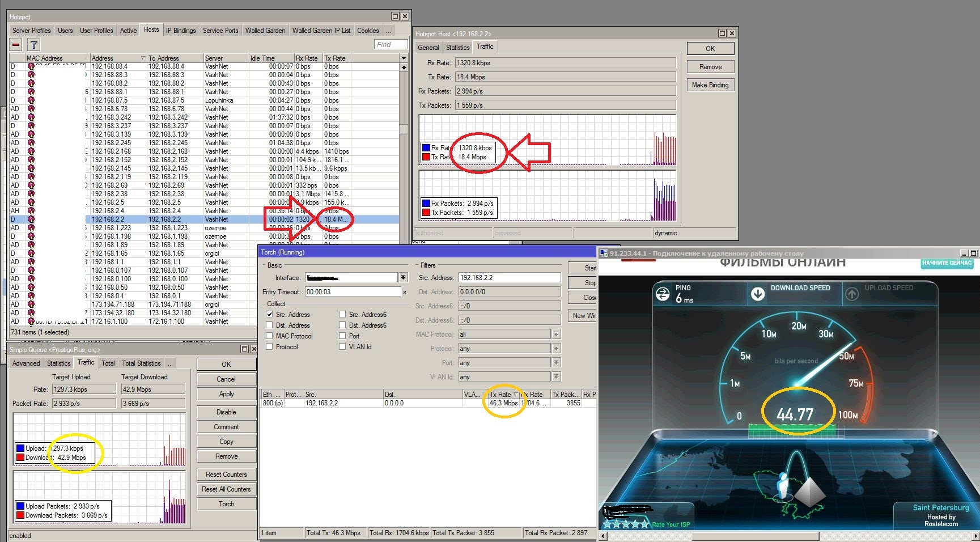Click the host icon in the 192.168.2.2 row
Screen dimensions: 980x542
point(31,219)
